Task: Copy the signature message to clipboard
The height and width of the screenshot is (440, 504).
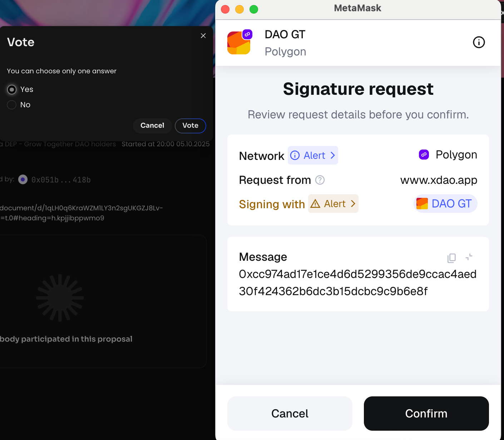Action: coord(451,258)
